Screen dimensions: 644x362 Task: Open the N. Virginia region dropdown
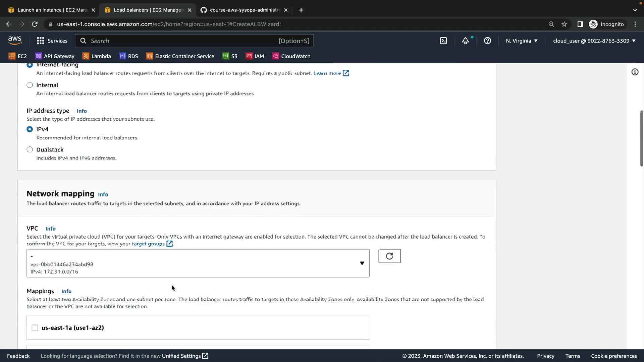[x=522, y=41]
